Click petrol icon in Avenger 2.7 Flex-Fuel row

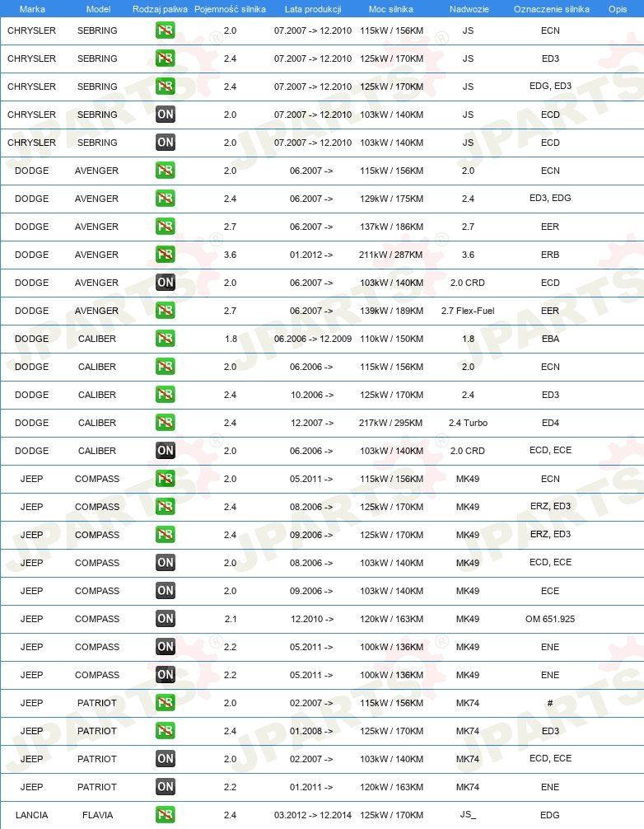[166, 311]
